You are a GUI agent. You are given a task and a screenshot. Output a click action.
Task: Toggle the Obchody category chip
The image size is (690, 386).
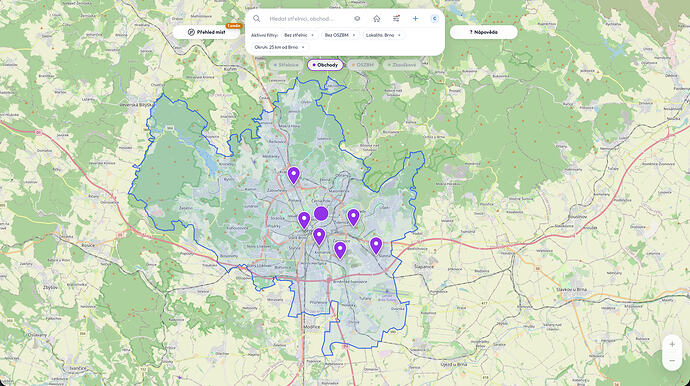click(x=325, y=65)
